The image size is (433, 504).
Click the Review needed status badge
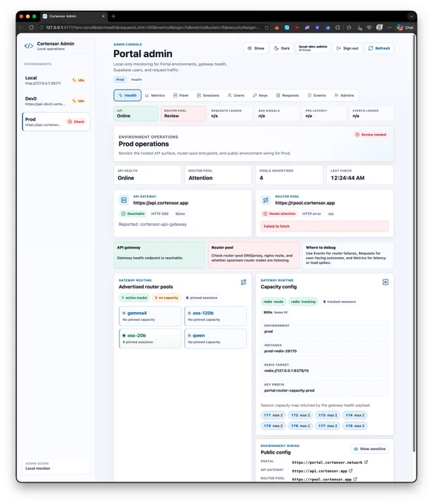[370, 135]
